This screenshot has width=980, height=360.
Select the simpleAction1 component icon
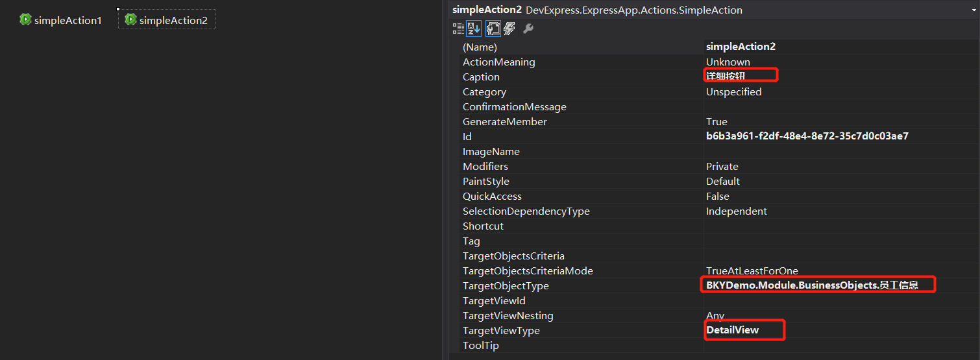[25, 20]
